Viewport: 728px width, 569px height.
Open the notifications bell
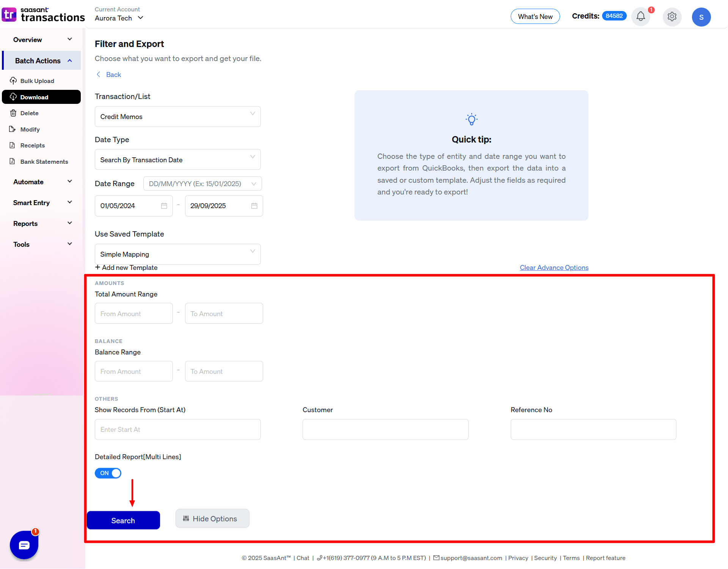pos(640,17)
